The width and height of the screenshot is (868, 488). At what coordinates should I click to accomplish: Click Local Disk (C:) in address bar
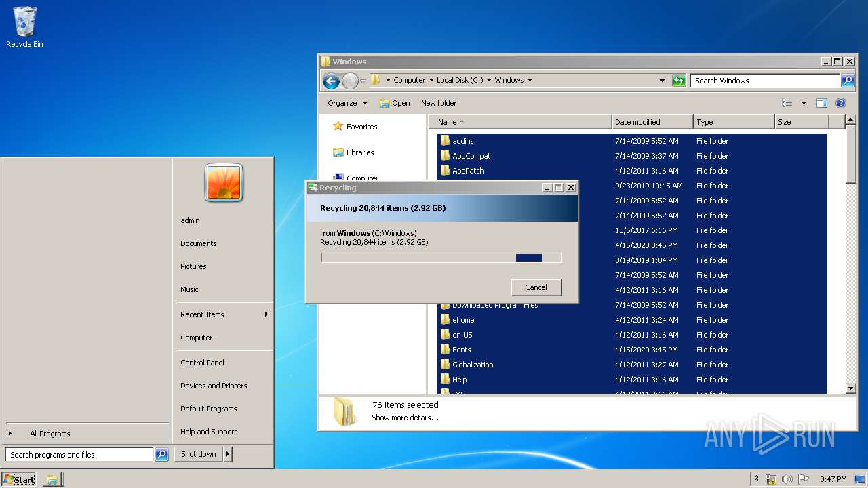pos(460,81)
